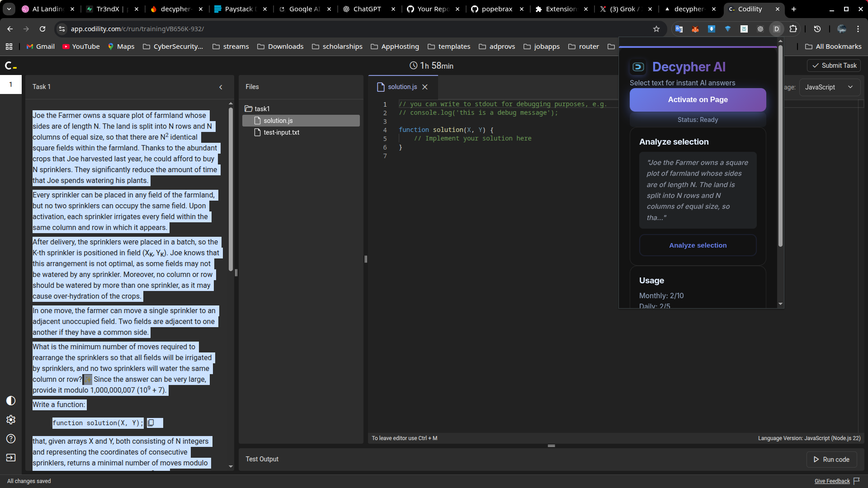The height and width of the screenshot is (488, 868).
Task: Open the browser Extensions puzzle icon
Action: coord(793,29)
